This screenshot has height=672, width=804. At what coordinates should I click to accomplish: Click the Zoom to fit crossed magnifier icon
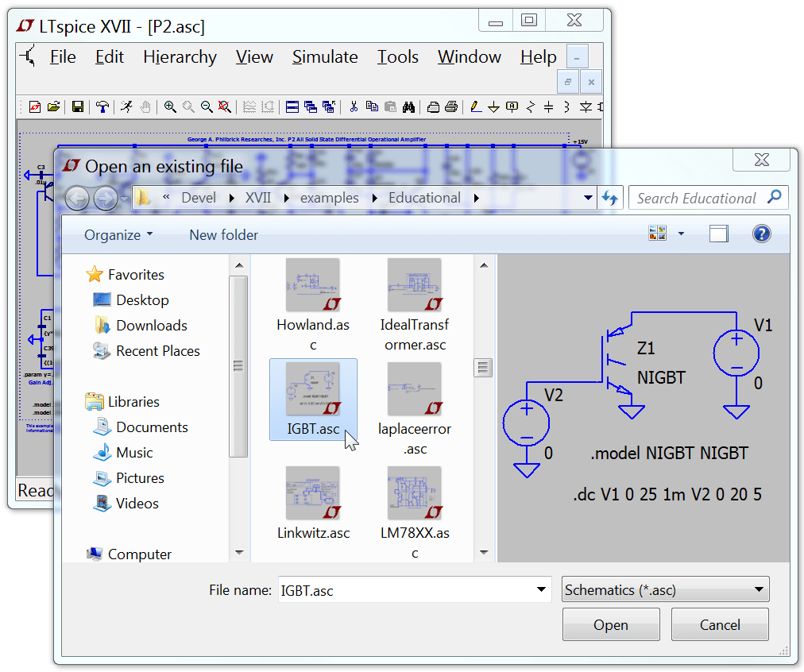click(224, 106)
